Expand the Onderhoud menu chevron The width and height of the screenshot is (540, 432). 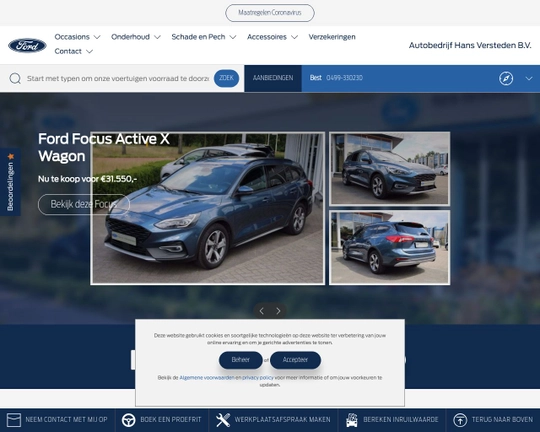click(157, 37)
